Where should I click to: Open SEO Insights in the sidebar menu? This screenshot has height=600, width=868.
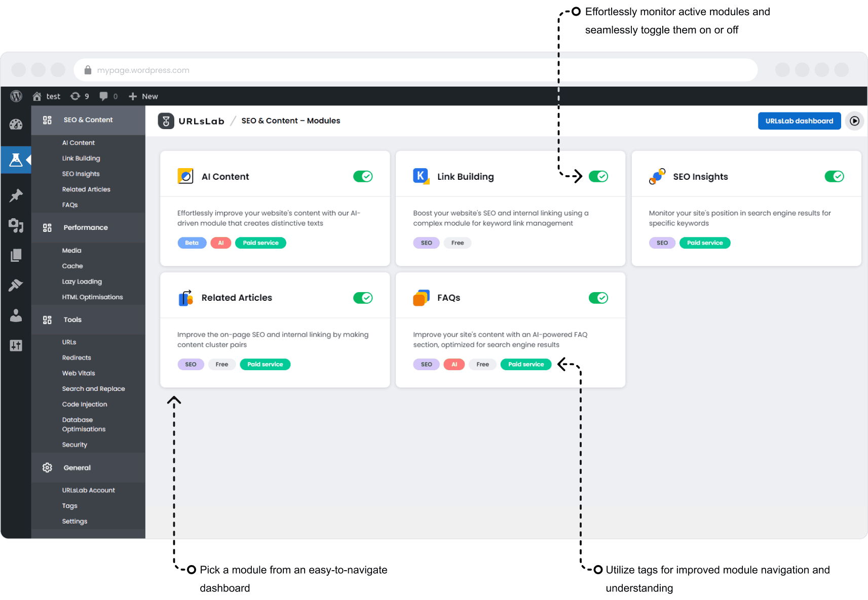coord(81,174)
